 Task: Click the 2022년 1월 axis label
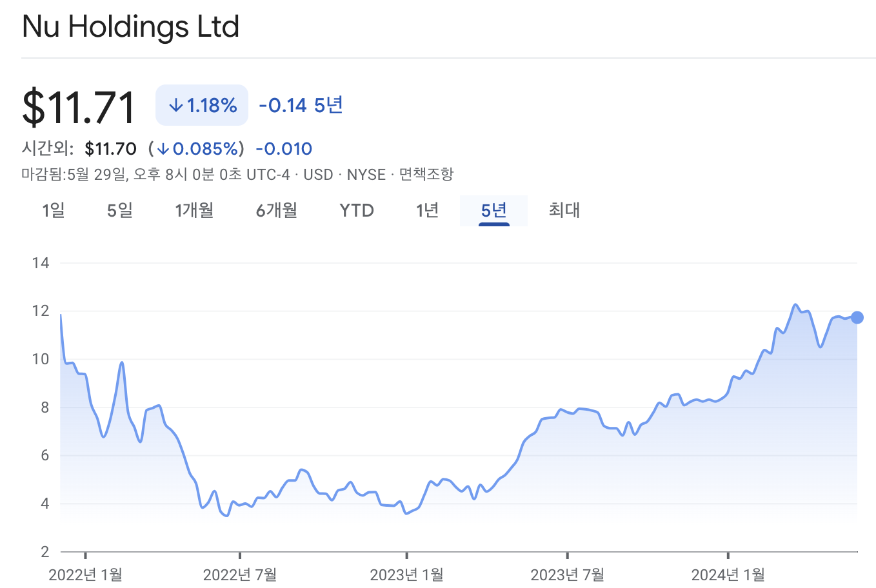tap(85, 574)
